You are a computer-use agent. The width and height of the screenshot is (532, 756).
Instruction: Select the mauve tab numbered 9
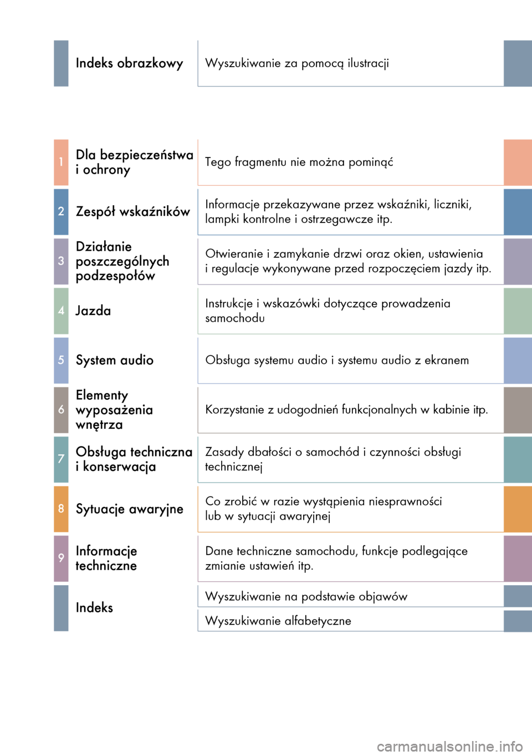coord(61,559)
